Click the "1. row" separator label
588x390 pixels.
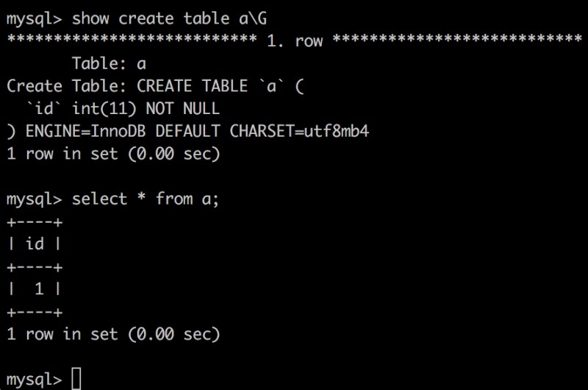point(295,40)
